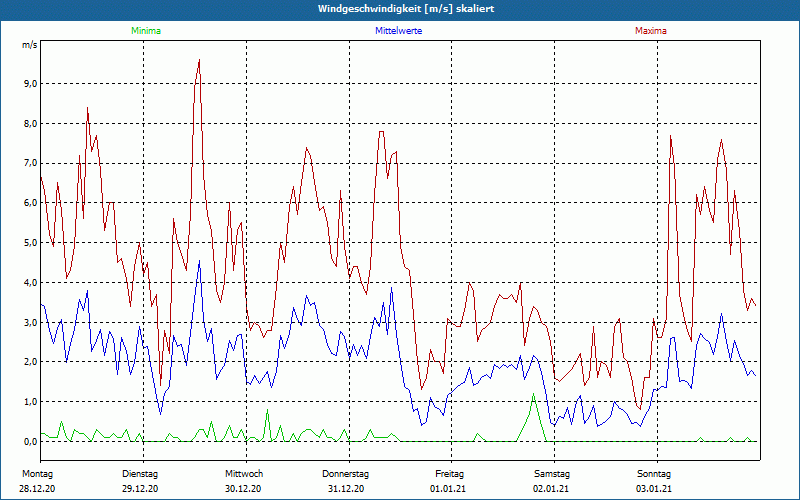Select the Mittelwerte legend label
This screenshot has height=500, width=800.
398,31
